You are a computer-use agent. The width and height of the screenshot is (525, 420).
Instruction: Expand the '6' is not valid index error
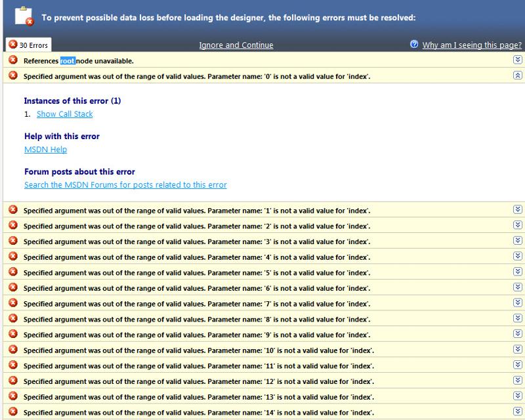pyautogui.click(x=518, y=287)
